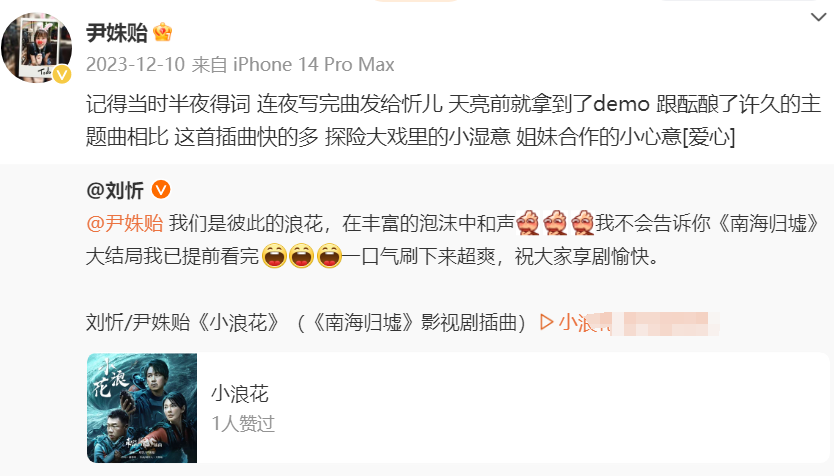Click the first dancing mascot emoji
Image resolution: width=834 pixels, height=476 pixels.
coord(528,222)
